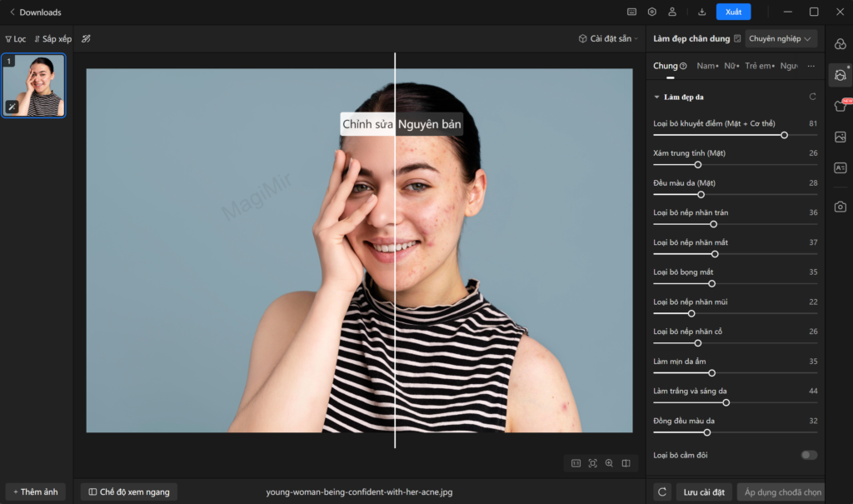Select the background image tool in sidebar
Viewport: 853px width, 504px height.
pyautogui.click(x=840, y=136)
